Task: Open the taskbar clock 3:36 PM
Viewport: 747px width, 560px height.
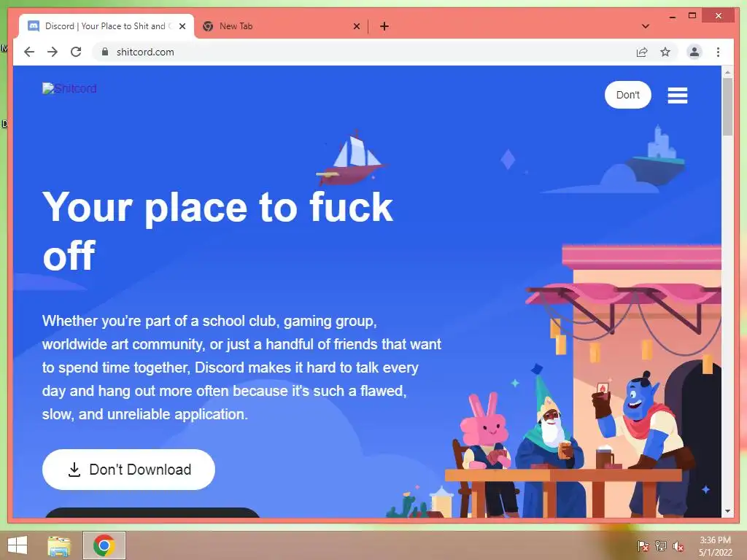Action: pyautogui.click(x=715, y=546)
